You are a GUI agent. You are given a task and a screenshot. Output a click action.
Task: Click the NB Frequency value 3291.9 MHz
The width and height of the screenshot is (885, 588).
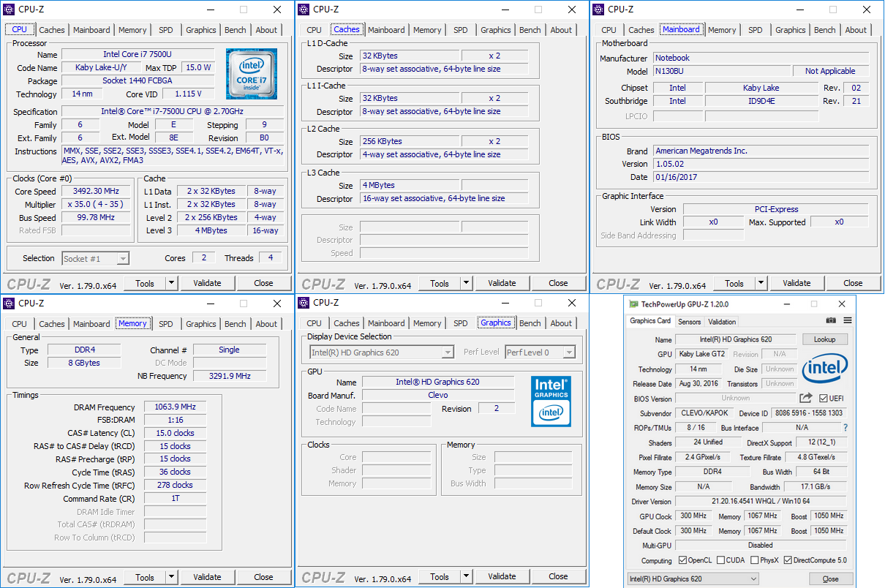(229, 376)
